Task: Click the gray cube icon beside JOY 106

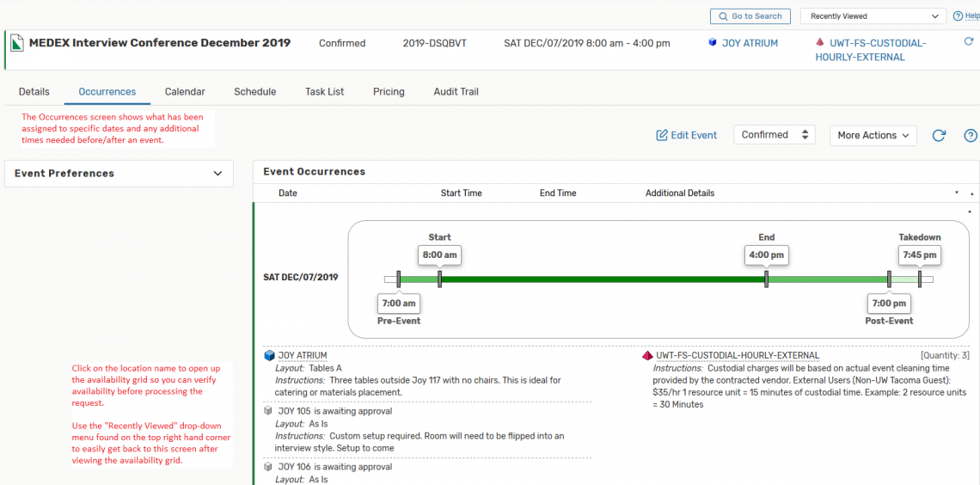Action: pyautogui.click(x=269, y=467)
